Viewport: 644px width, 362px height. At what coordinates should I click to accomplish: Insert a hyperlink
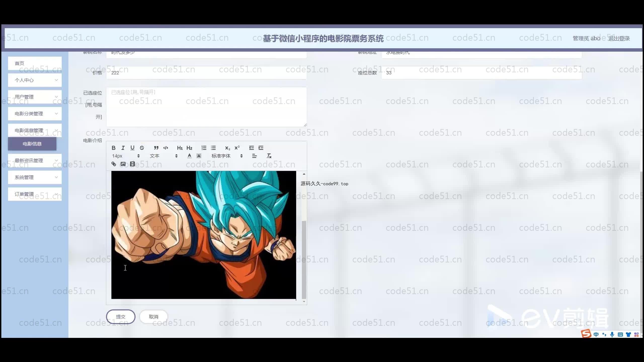click(114, 164)
